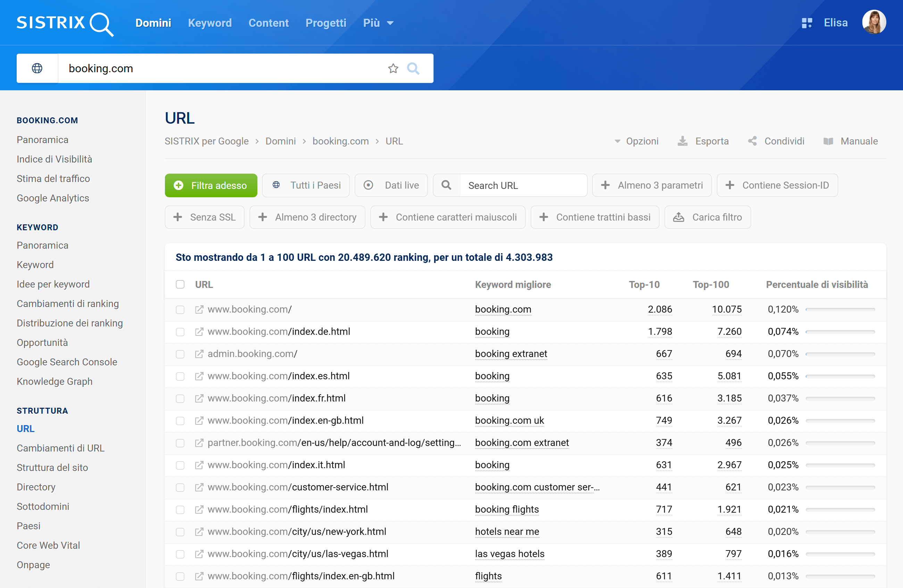
Task: Click the Esporta download icon
Action: pyautogui.click(x=682, y=141)
